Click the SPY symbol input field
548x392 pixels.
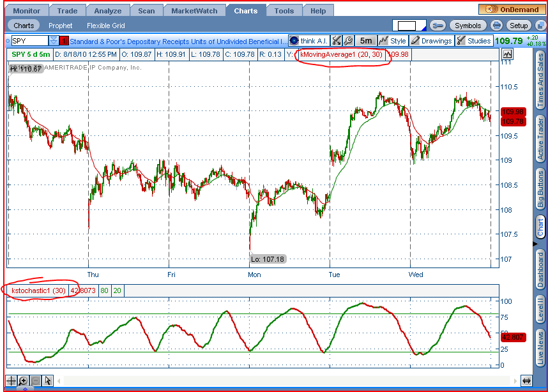[x=29, y=41]
